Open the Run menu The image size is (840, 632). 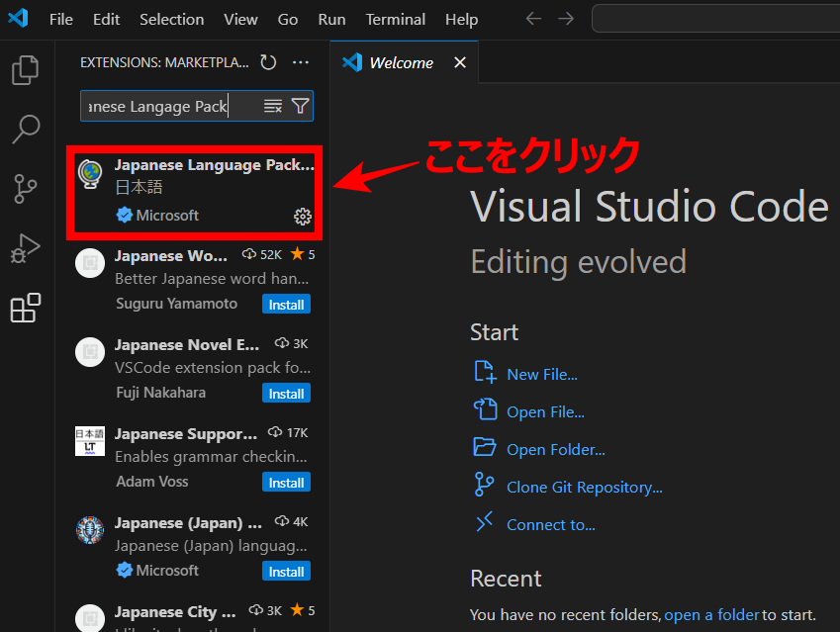click(x=331, y=19)
